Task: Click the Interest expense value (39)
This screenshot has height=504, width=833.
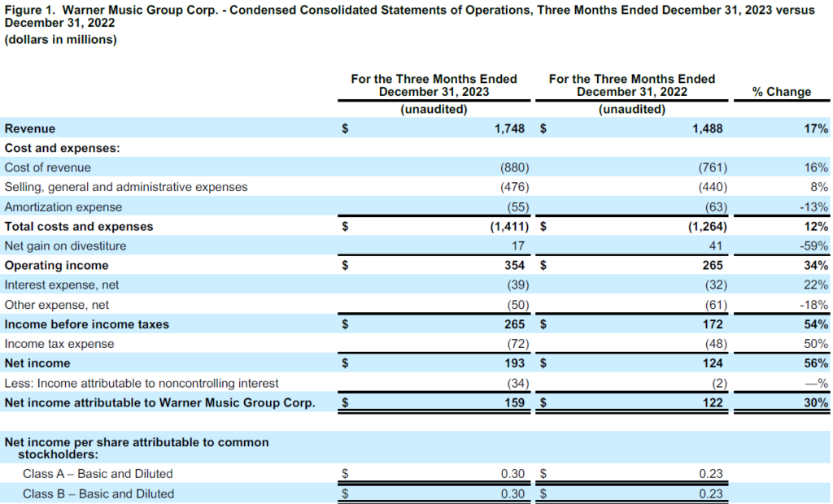Action: [x=518, y=285]
